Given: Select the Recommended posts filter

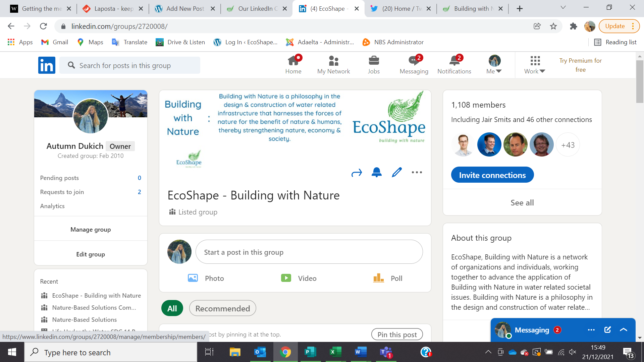Looking at the screenshot, I should coord(223,308).
